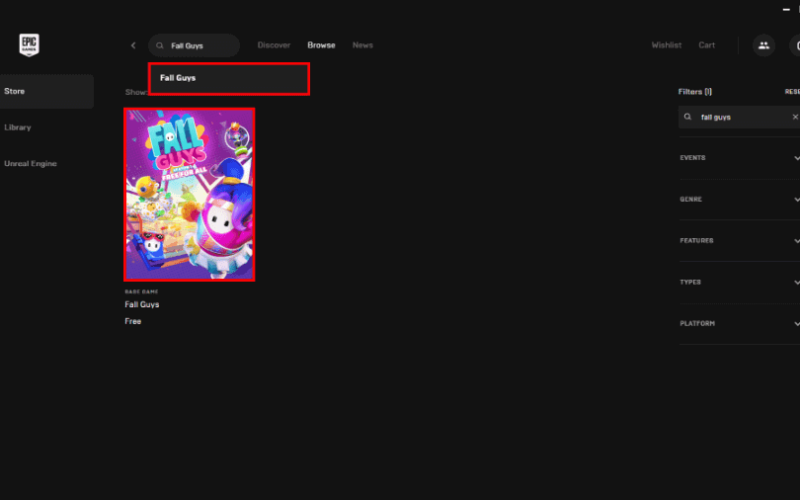Open Unreal Engine in the sidebar
Viewport: 800px width, 500px height.
pos(31,163)
